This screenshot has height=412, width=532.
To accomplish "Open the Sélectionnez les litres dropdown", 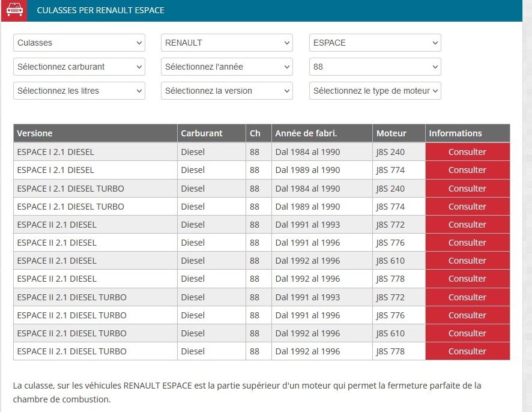I will tap(79, 91).
